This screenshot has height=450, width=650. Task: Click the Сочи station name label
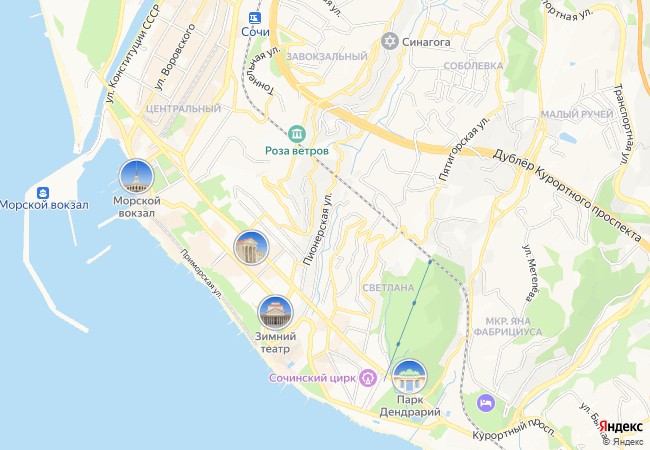255,32
